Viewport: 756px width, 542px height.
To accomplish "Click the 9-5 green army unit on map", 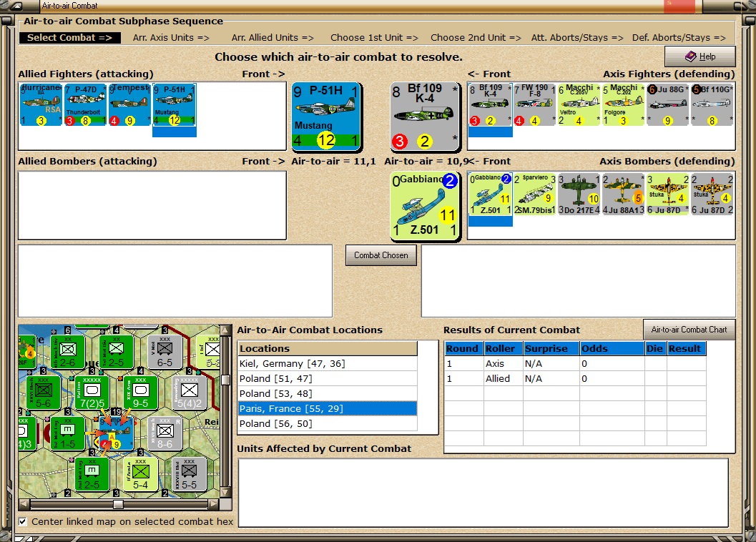I will coord(140,393).
